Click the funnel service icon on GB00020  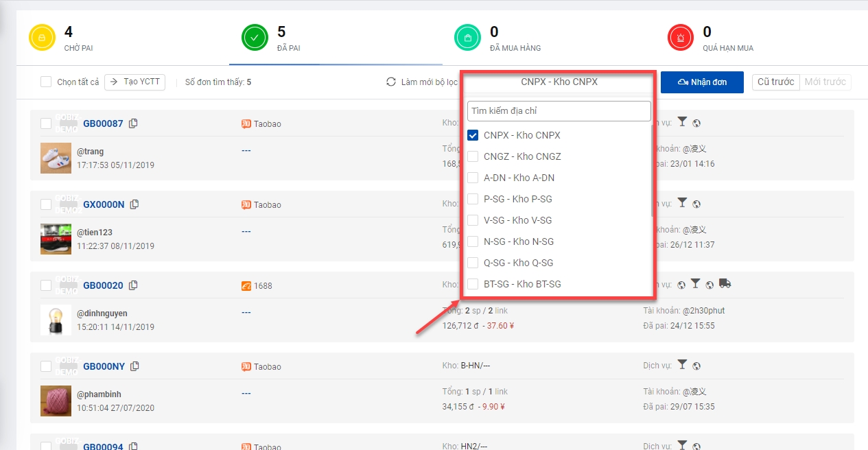(x=696, y=284)
